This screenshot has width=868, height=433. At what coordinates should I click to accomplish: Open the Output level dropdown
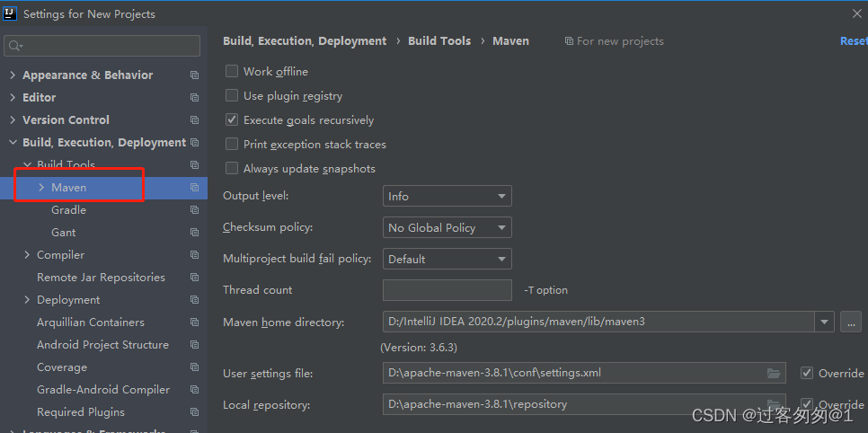pos(447,196)
